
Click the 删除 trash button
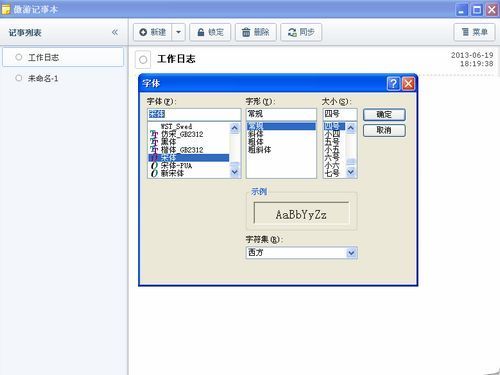[x=256, y=32]
